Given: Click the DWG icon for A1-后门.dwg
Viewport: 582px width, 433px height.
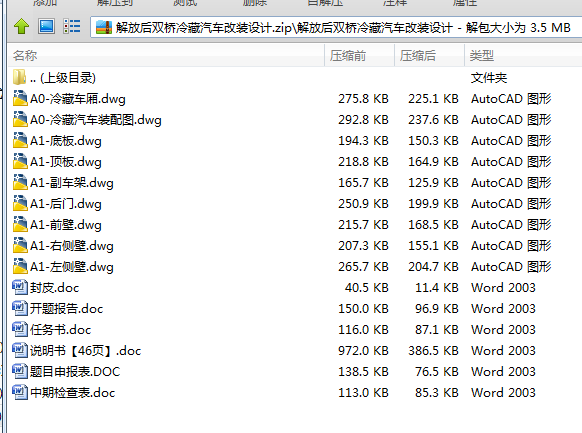Looking at the screenshot, I should [20, 203].
